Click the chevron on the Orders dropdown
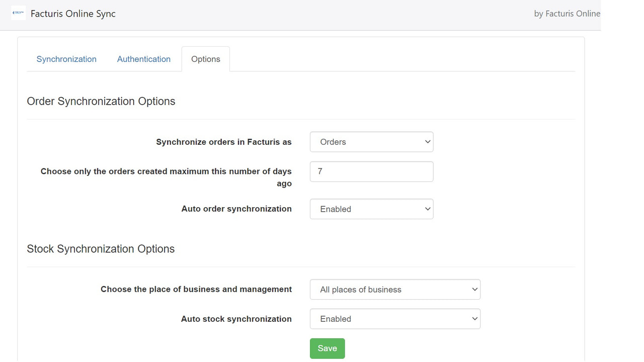Viewport: 644px width, 362px height. tap(427, 142)
